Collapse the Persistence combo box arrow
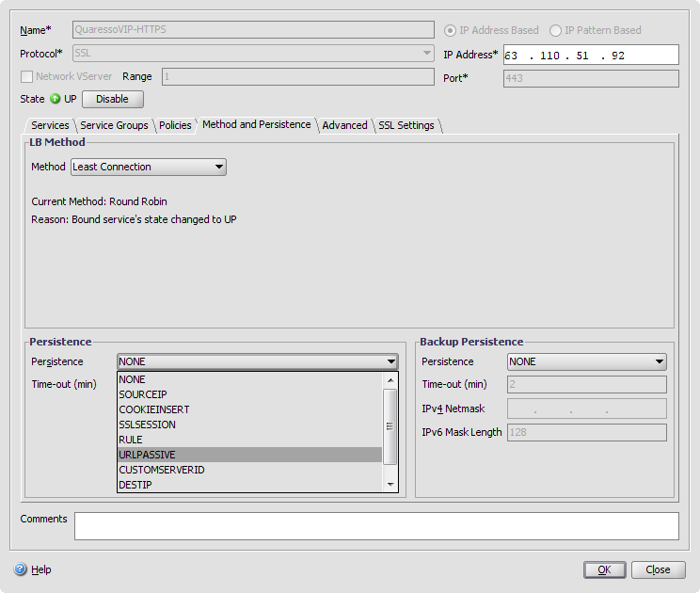 pyautogui.click(x=390, y=361)
